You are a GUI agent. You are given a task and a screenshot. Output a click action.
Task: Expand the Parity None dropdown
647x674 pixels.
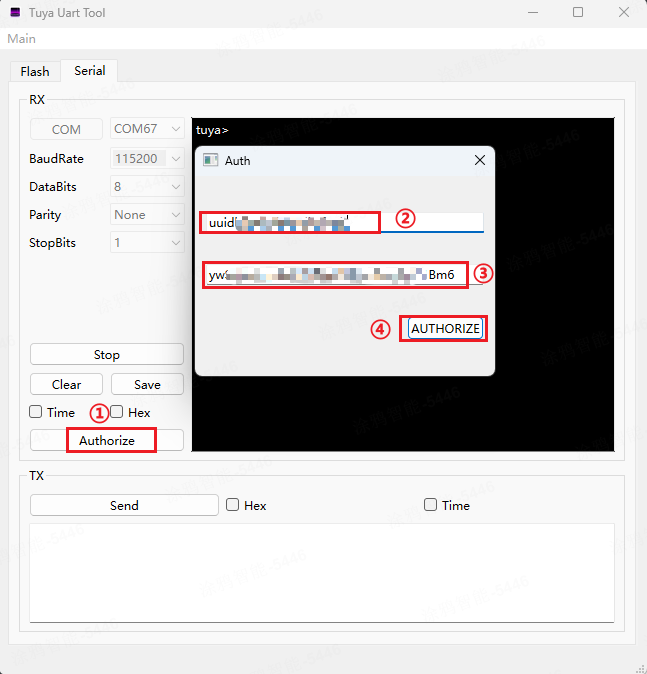tap(147, 214)
